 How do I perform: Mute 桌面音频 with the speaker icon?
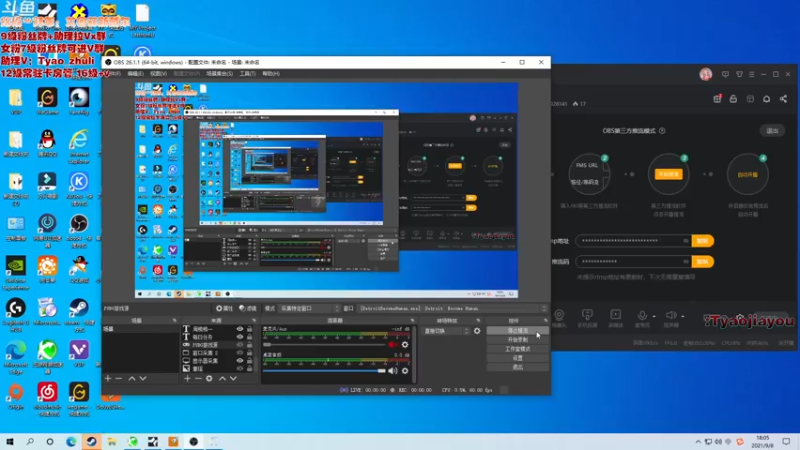[x=392, y=371]
